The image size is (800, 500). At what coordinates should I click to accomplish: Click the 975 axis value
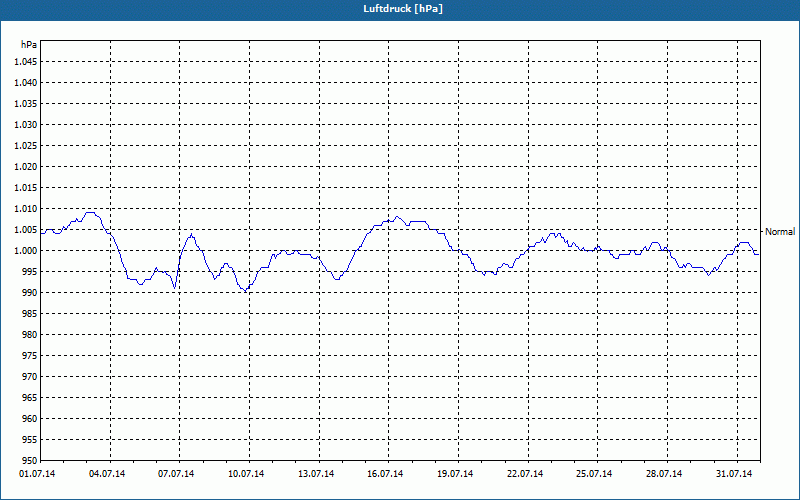[30, 356]
